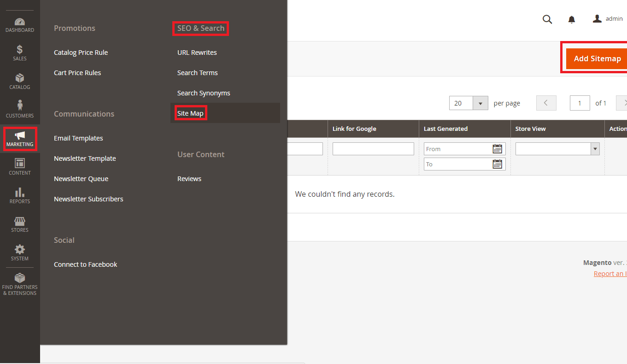Click the Report an Issue link

pyautogui.click(x=609, y=273)
